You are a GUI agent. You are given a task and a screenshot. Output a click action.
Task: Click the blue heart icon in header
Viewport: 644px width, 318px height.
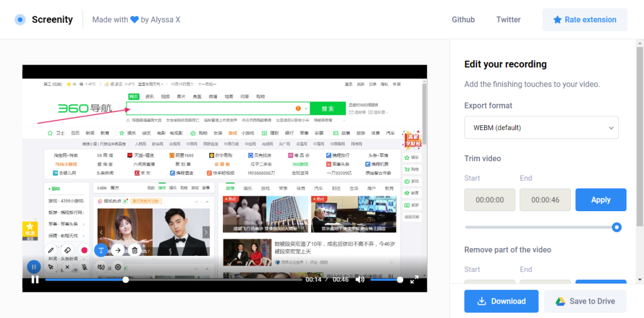click(134, 20)
